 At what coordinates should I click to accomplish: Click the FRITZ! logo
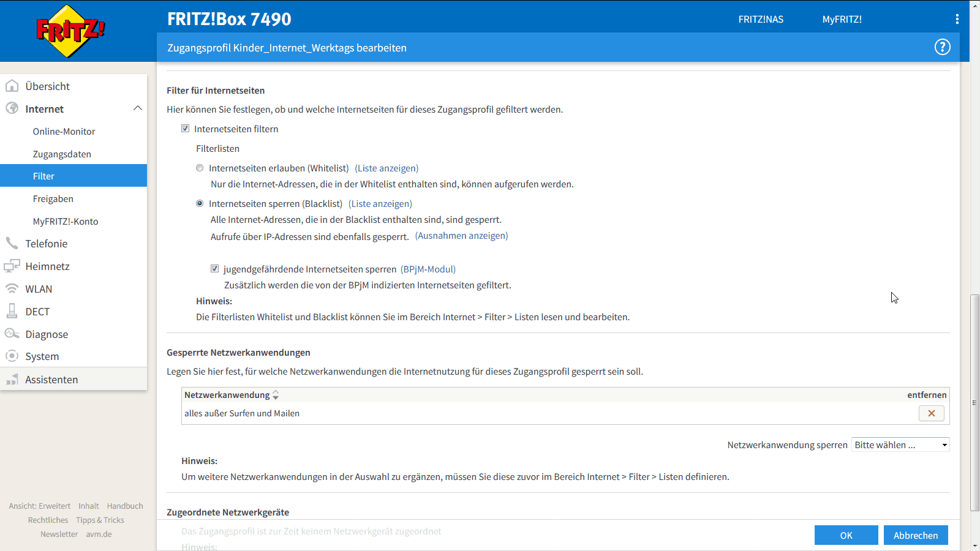point(70,31)
